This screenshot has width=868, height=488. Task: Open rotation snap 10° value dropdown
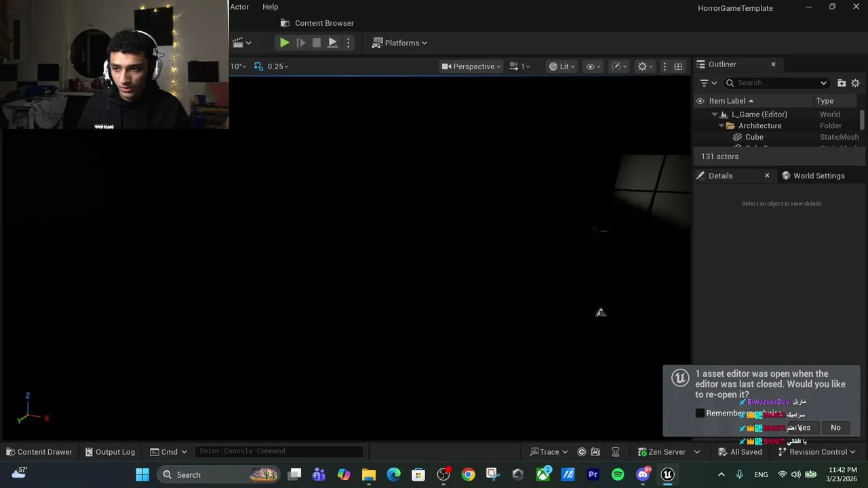pos(239,66)
